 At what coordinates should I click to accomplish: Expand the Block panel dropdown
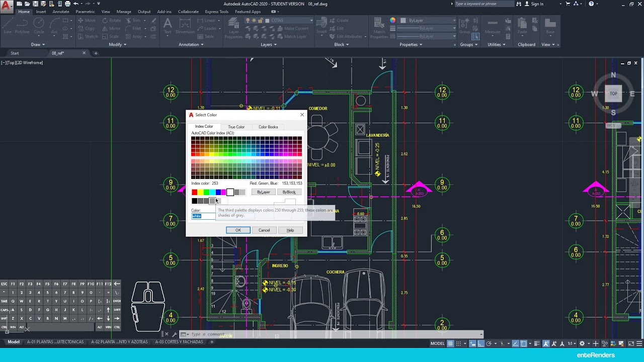click(x=342, y=44)
